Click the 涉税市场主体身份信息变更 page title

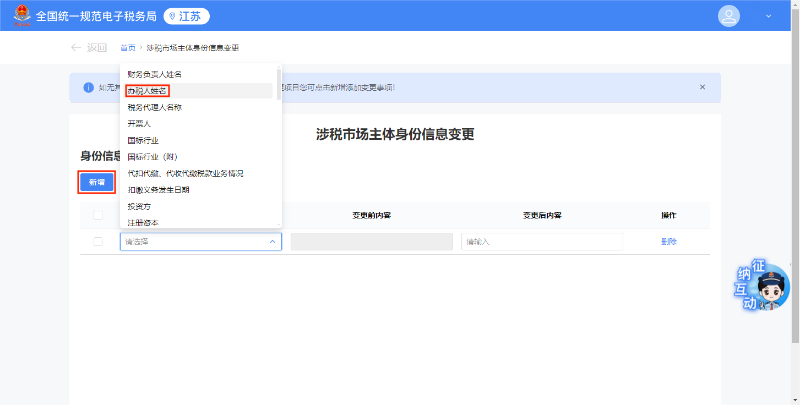coord(395,134)
